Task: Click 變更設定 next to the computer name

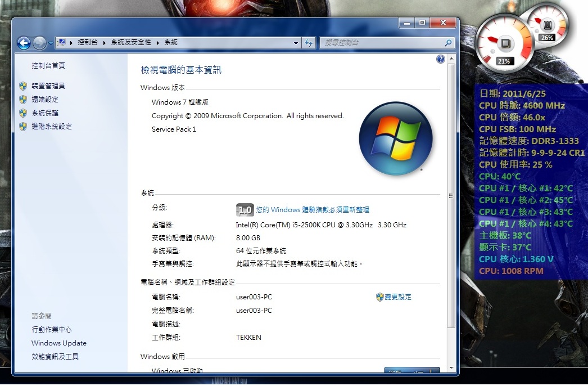Action: (x=397, y=297)
